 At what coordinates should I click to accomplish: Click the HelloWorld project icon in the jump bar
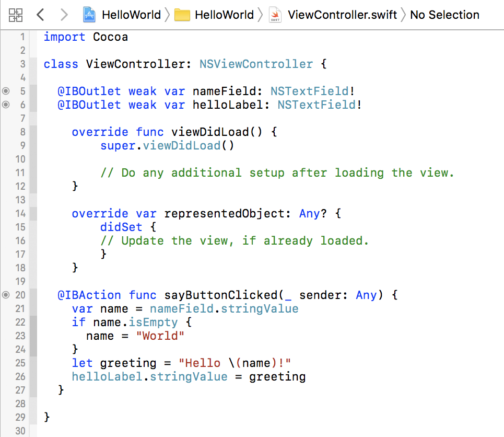[89, 15]
